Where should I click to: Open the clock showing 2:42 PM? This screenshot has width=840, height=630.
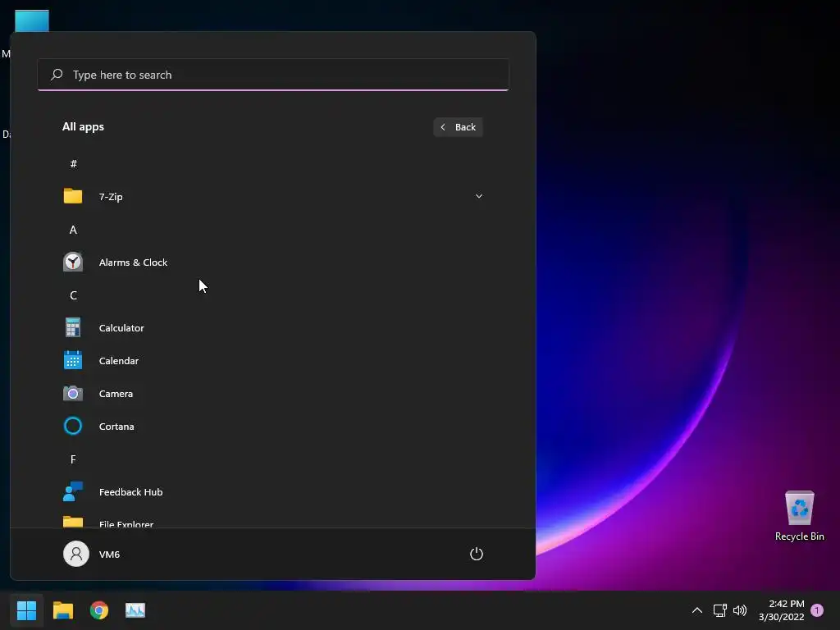[x=782, y=610]
